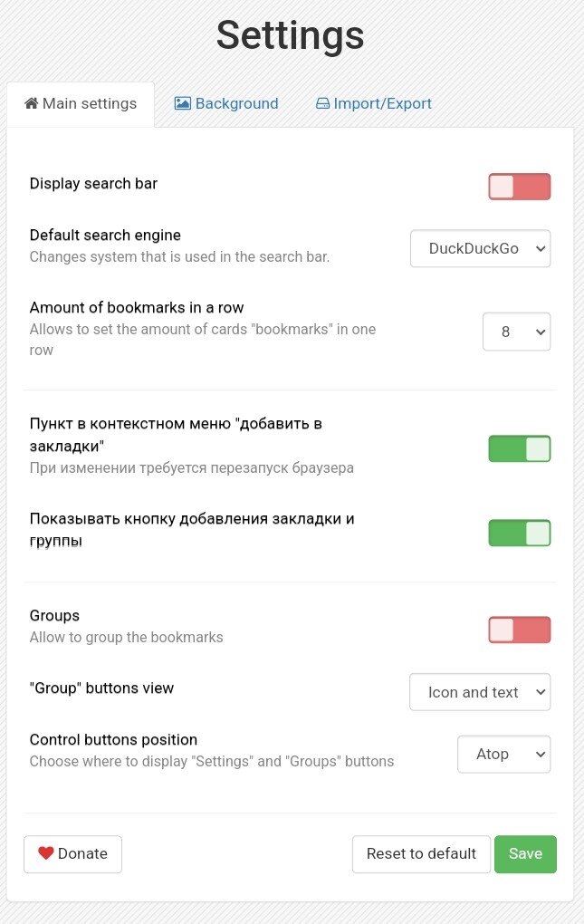The width and height of the screenshot is (584, 924).
Task: Open the bookmarks per row dropdown
Action: click(x=516, y=332)
